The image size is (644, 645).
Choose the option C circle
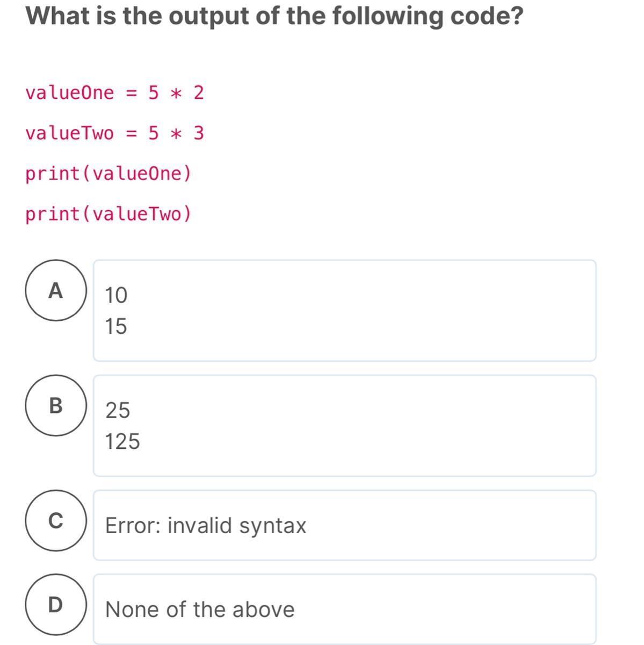[55, 520]
